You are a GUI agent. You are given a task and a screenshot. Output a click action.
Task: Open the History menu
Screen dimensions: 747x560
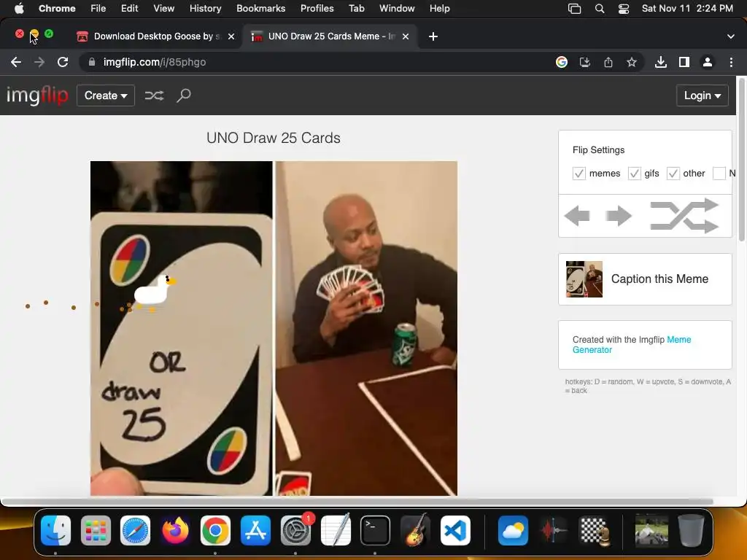pyautogui.click(x=205, y=9)
